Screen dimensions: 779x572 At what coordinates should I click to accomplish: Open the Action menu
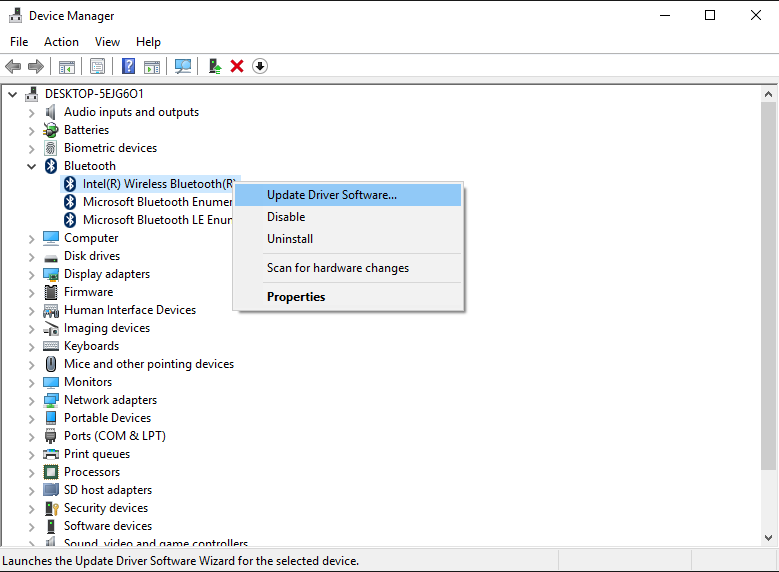[61, 42]
